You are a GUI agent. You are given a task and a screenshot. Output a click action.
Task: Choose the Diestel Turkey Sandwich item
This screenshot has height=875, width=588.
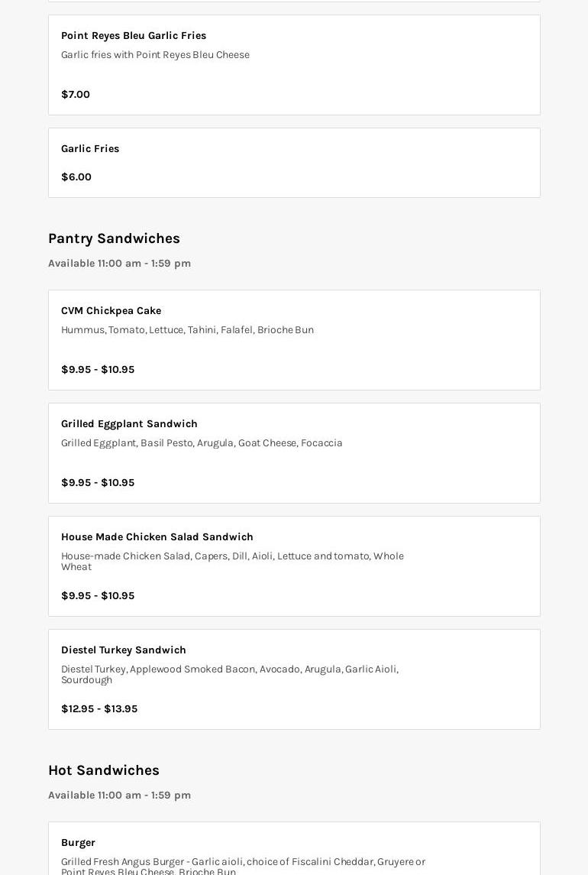pos(124,650)
